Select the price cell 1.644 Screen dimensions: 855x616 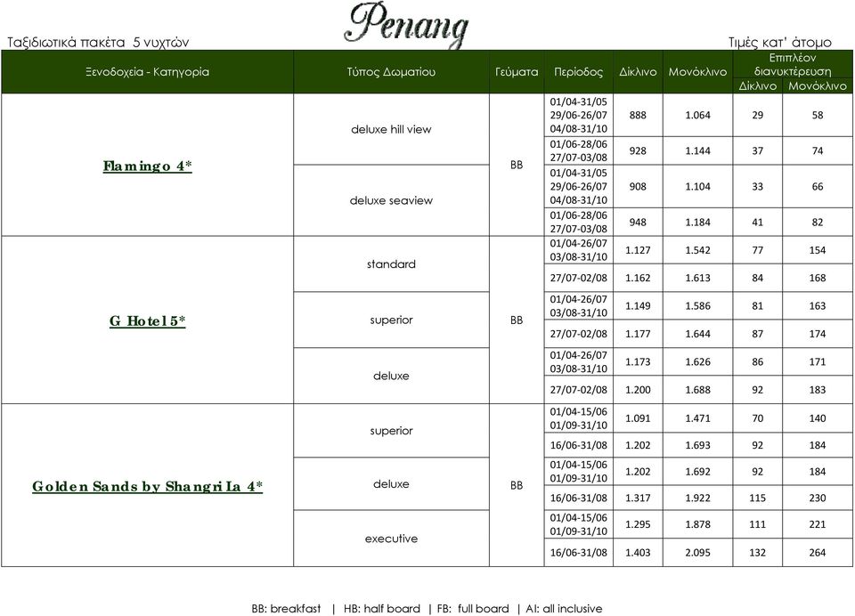point(697,334)
